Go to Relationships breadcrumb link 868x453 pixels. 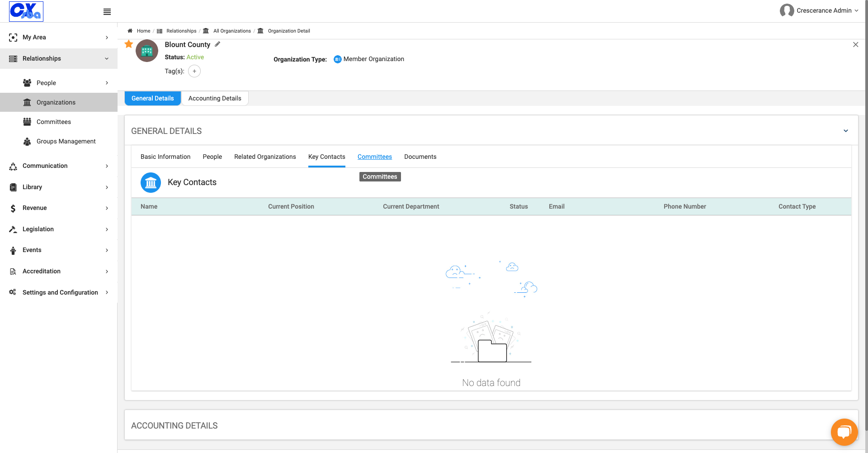click(181, 31)
